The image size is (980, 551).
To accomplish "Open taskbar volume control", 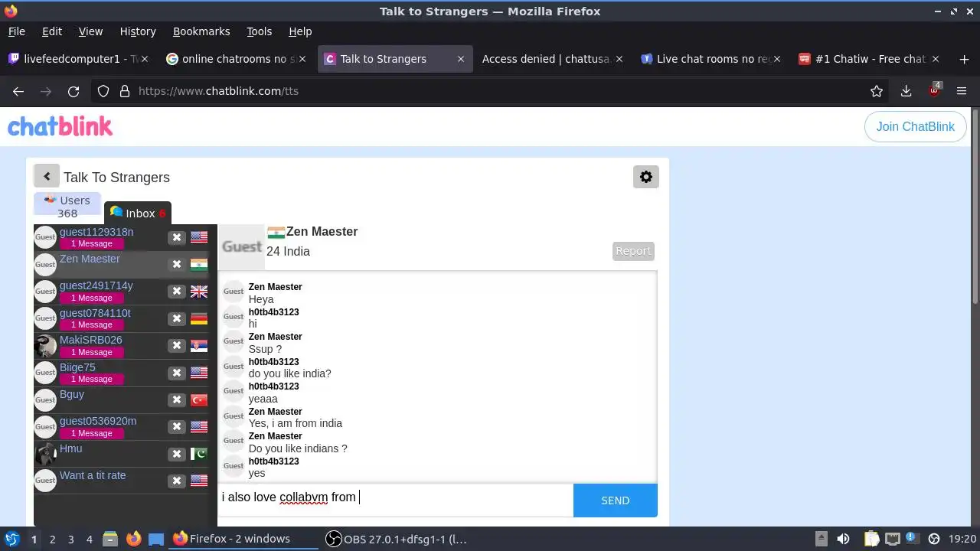I will point(843,539).
